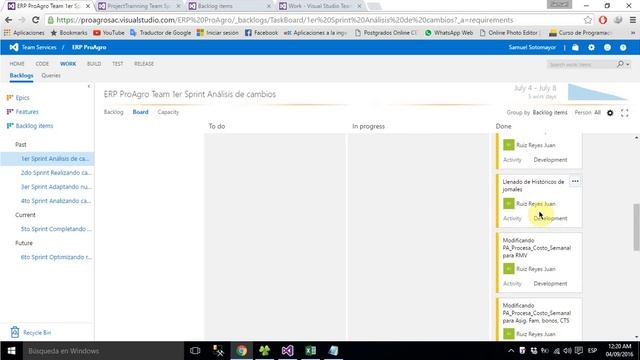Go to the HOME hub
The width and height of the screenshot is (640, 360).
pyautogui.click(x=17, y=64)
